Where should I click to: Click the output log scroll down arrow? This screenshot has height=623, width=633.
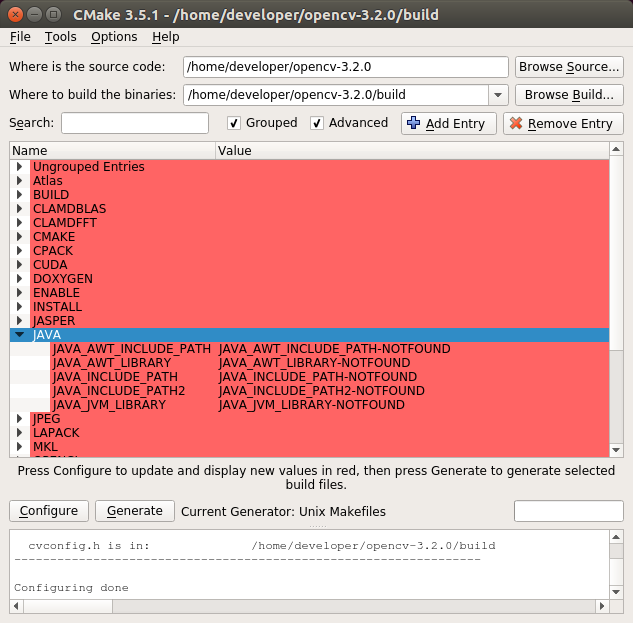click(x=616, y=592)
